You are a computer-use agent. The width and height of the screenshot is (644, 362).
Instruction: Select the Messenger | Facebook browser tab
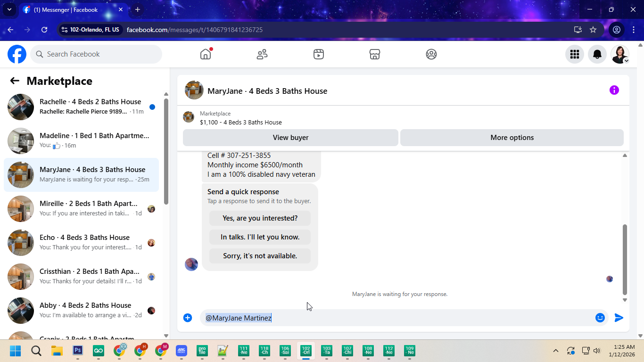pos(73,9)
